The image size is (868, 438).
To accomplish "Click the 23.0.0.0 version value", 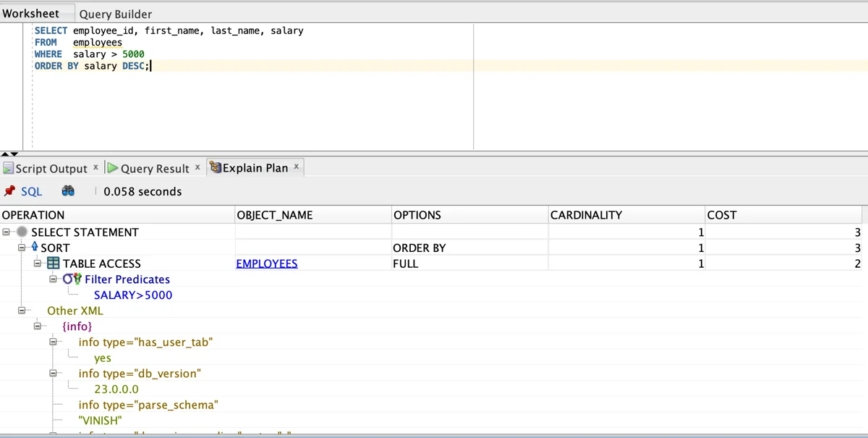I will point(116,389).
